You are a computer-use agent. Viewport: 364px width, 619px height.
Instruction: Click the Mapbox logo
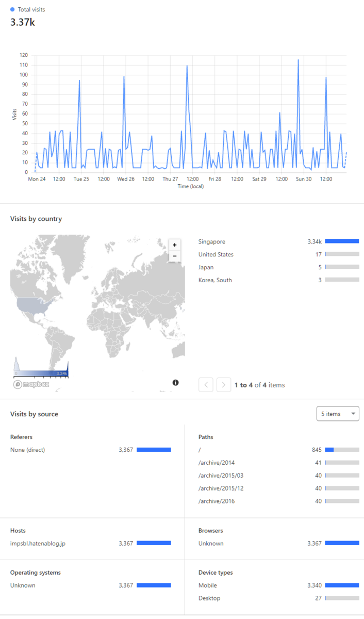coord(31,384)
